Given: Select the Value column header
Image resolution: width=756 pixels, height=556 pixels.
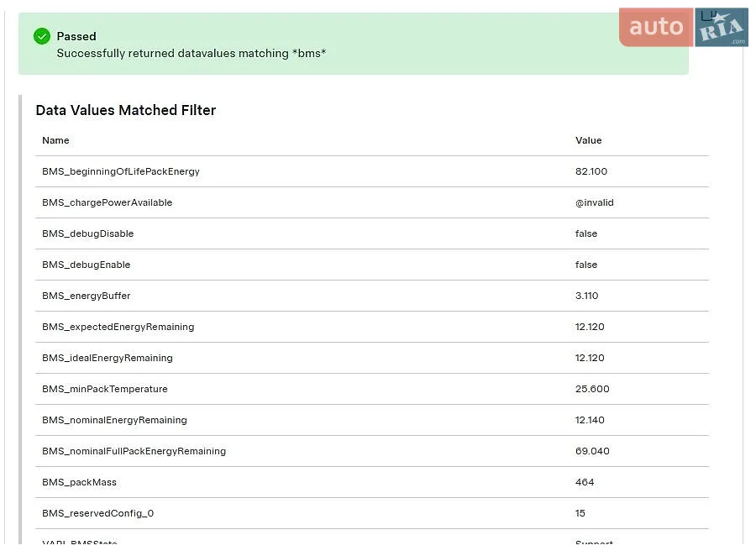Looking at the screenshot, I should (x=588, y=140).
